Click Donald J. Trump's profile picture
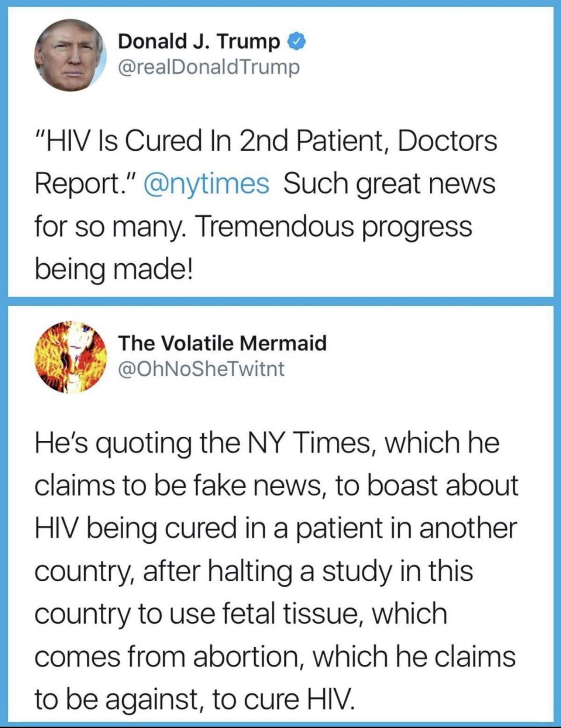This screenshot has width=561, height=728. 70,55
